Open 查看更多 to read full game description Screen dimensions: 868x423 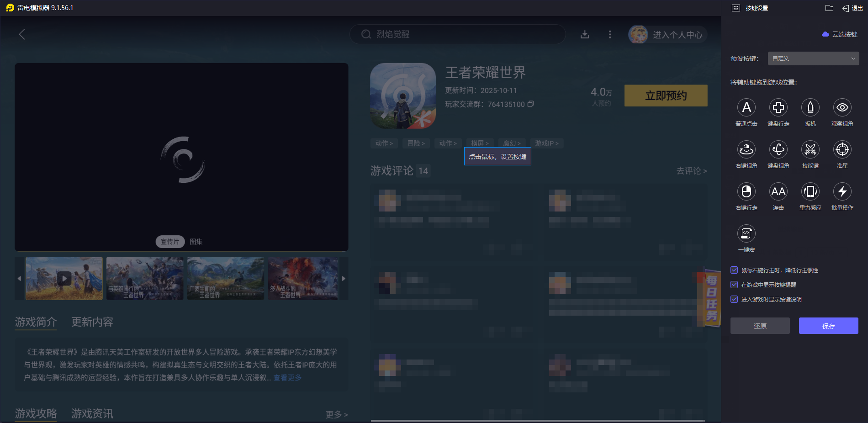click(x=287, y=378)
